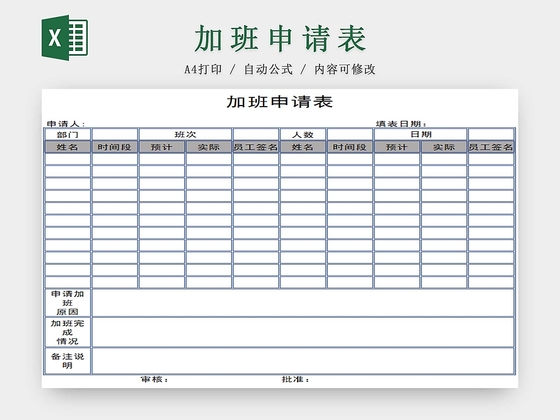
Task: Select the 部门 header cell
Action: pos(68,135)
